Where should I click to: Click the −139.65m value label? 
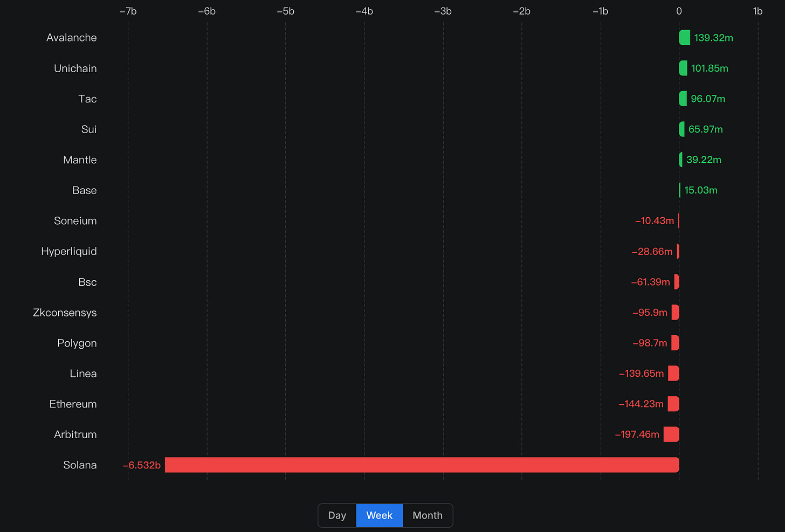(x=642, y=374)
